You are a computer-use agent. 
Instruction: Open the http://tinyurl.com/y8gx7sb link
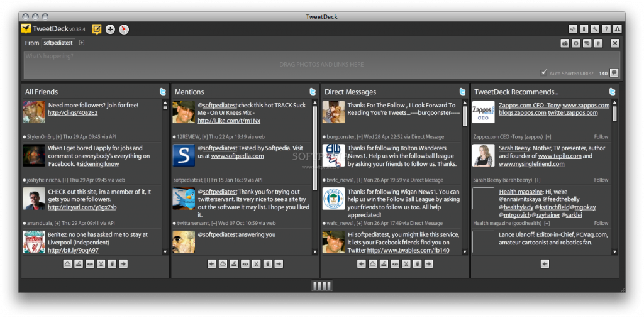(82, 207)
